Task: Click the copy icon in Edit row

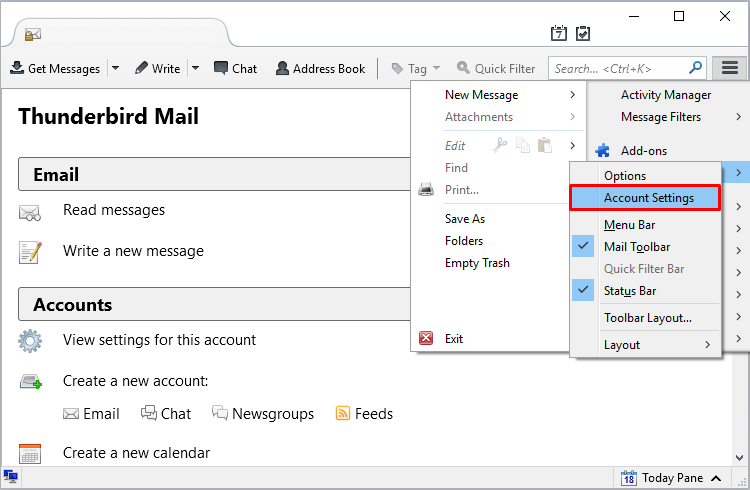Action: coord(523,145)
